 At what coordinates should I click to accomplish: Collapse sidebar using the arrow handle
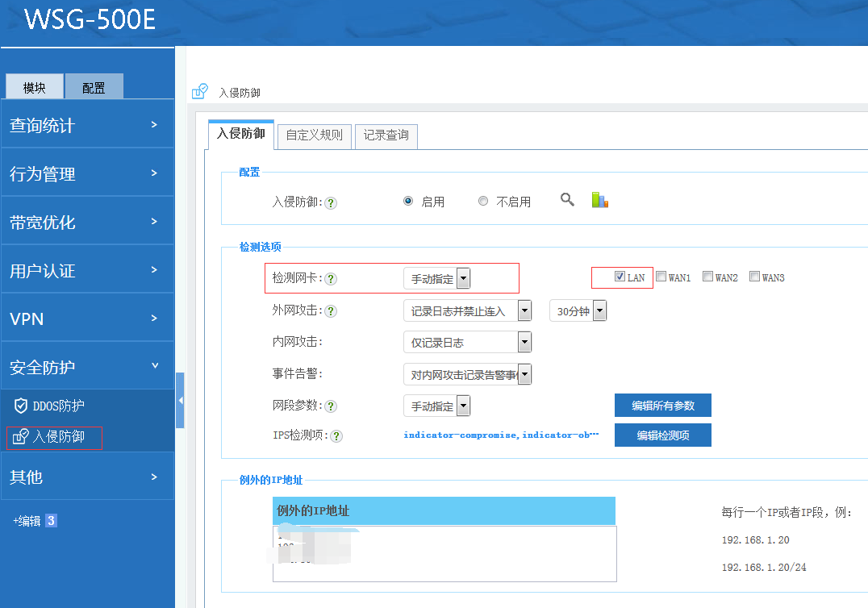click(180, 400)
